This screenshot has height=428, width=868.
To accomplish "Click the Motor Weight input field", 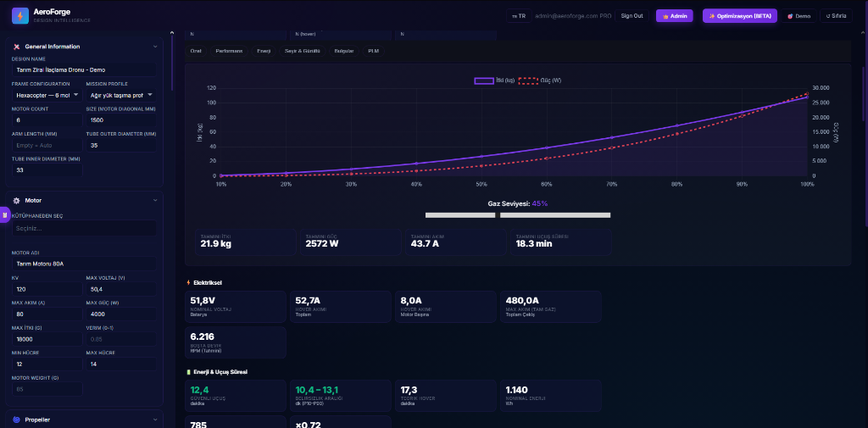I will coord(47,389).
